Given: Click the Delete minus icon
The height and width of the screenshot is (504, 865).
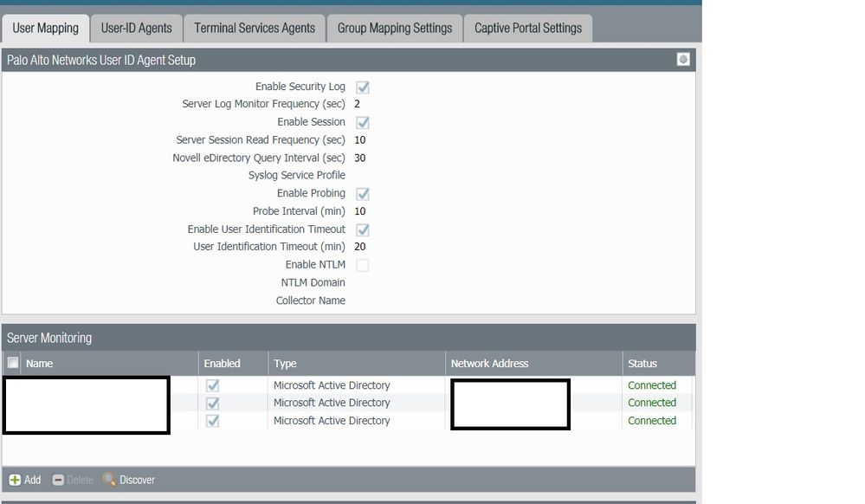Looking at the screenshot, I should [x=58, y=480].
